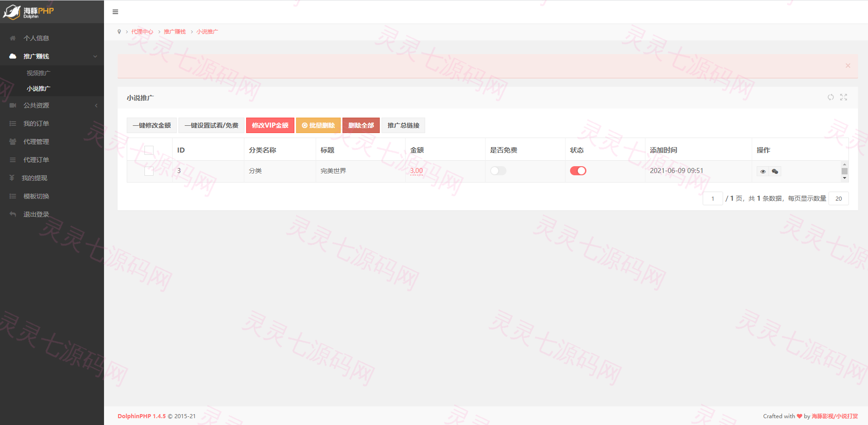Toggle 是否免费 switch for 完美世界
The image size is (868, 425).
point(498,171)
